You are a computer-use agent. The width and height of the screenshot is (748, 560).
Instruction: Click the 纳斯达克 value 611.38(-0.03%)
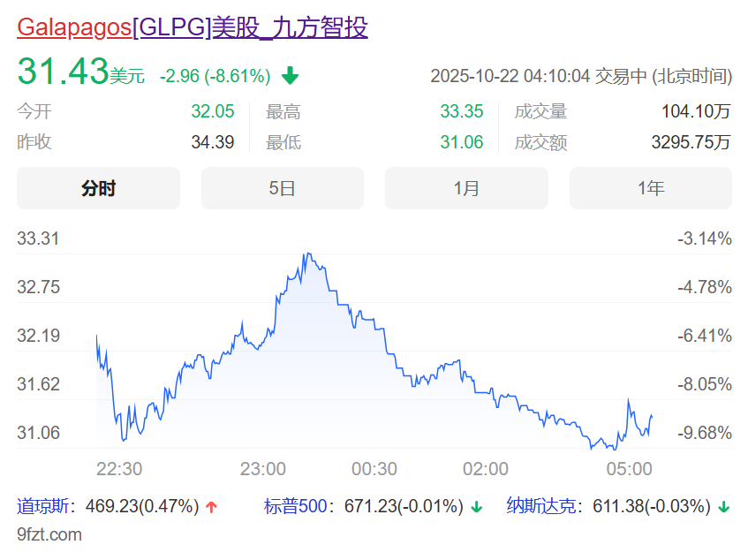point(652,506)
